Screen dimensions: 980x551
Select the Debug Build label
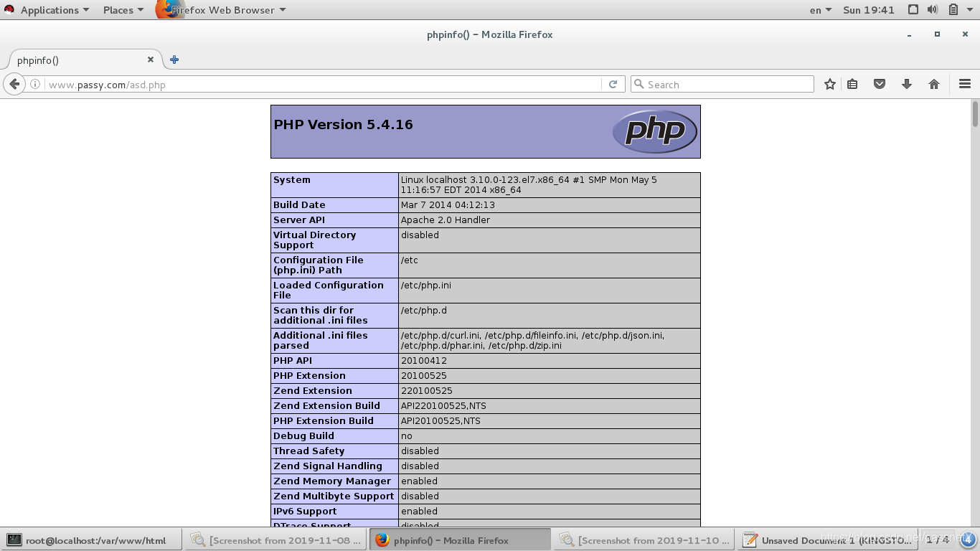click(x=303, y=436)
